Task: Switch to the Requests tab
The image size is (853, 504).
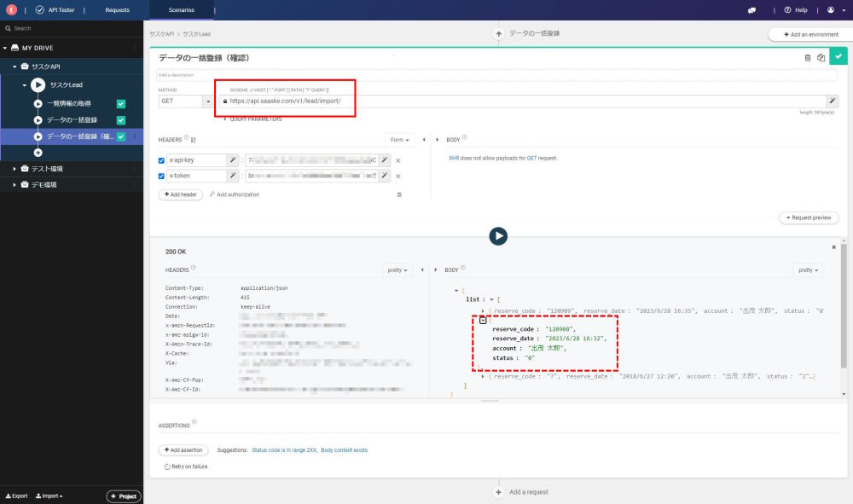Action: (118, 10)
